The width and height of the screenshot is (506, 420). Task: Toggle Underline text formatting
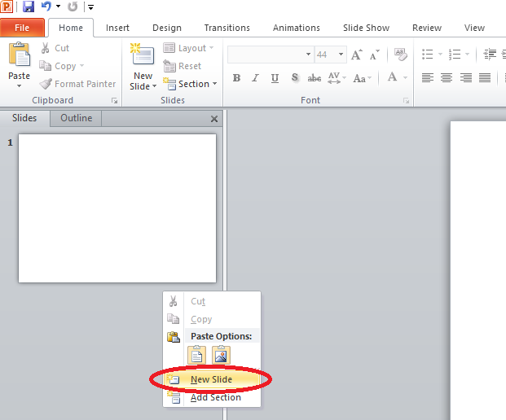point(275,78)
